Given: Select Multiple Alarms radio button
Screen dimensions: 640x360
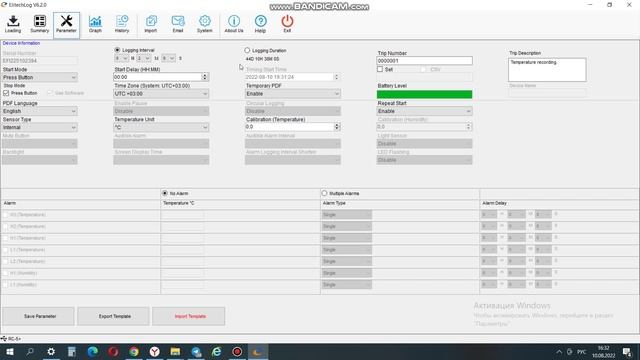Looking at the screenshot, I should point(324,193).
